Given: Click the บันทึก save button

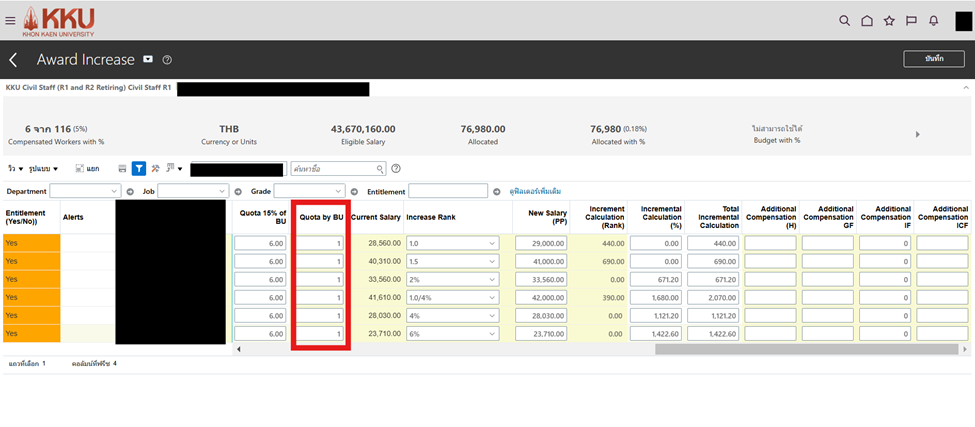Looking at the screenshot, I should coord(933,59).
